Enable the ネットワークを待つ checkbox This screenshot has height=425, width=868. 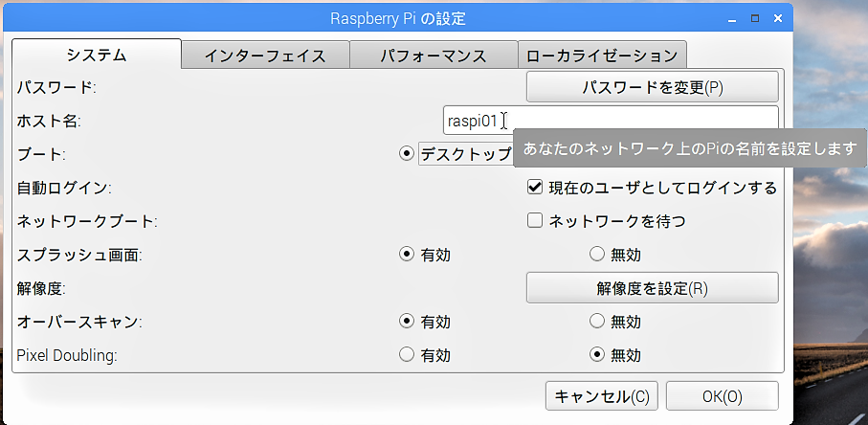[x=535, y=221]
